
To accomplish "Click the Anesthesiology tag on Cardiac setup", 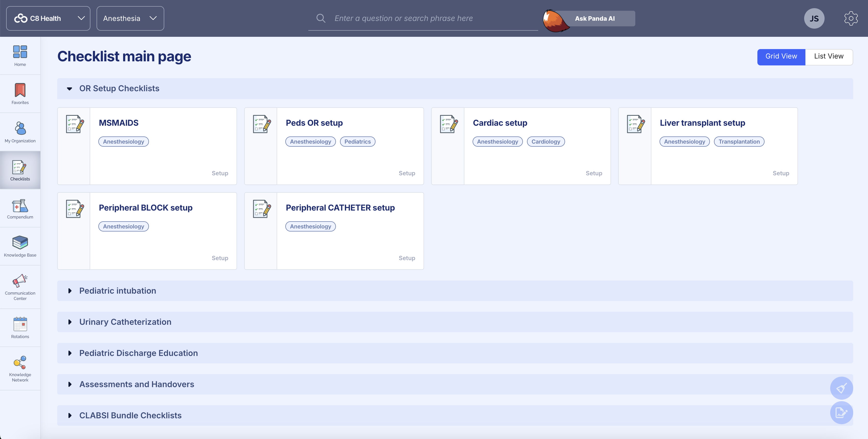I will point(497,142).
